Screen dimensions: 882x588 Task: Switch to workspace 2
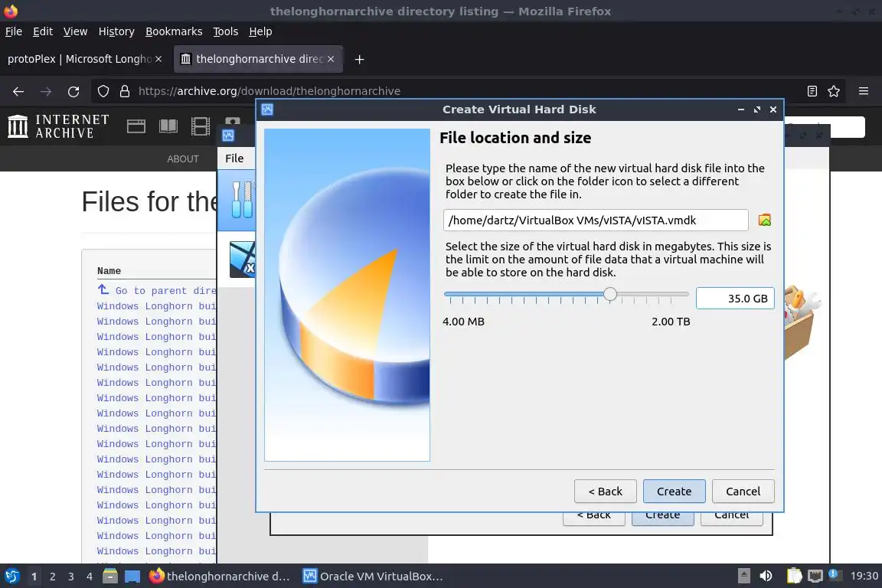[x=52, y=577]
